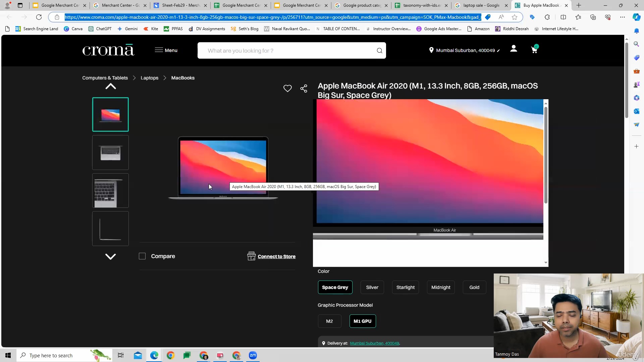Screen dimensions: 644x362
Task: Open the Copilot icon in the browser corner
Action: [x=636, y=17]
